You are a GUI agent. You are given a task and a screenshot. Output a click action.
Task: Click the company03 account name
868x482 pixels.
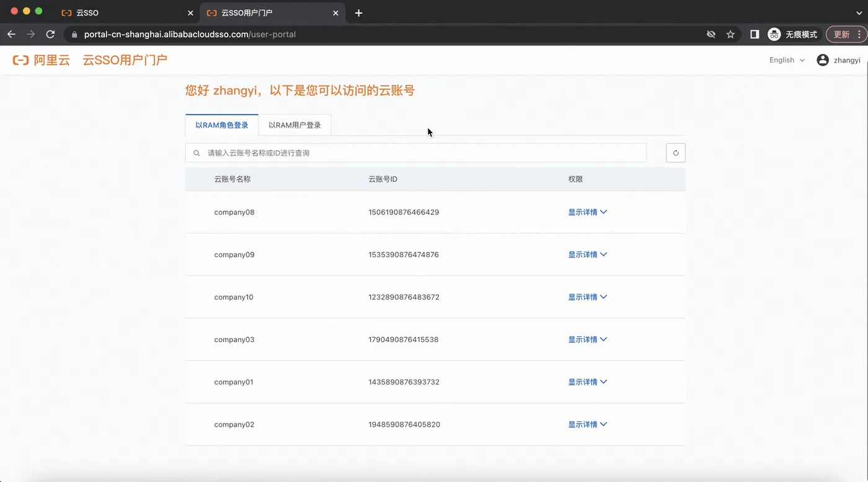pyautogui.click(x=234, y=340)
